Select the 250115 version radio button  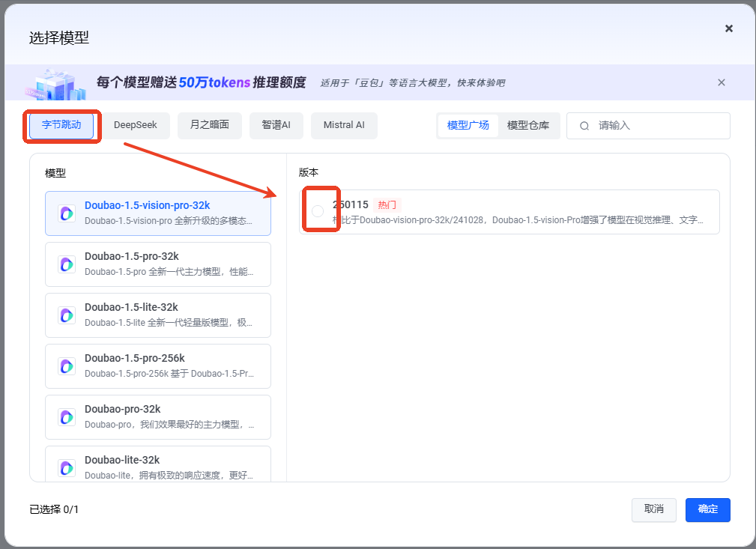(317, 211)
